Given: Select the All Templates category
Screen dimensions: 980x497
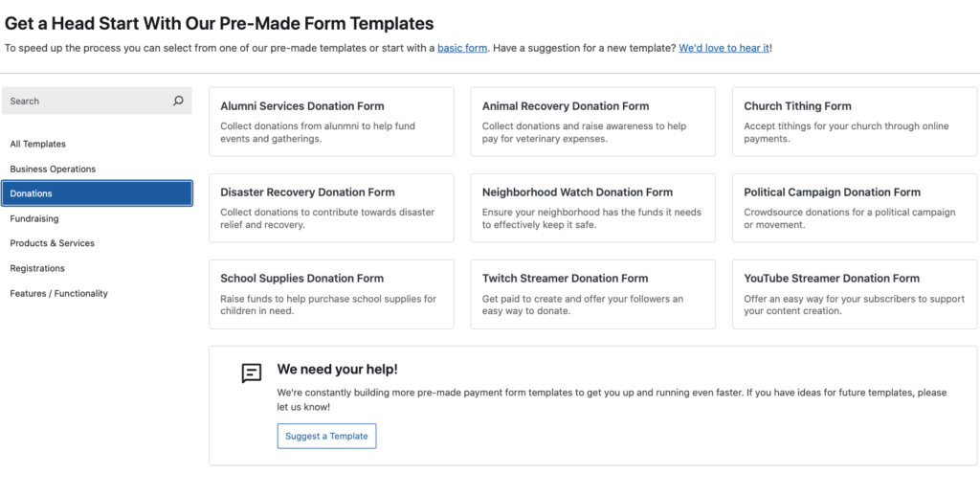Looking at the screenshot, I should pyautogui.click(x=38, y=144).
